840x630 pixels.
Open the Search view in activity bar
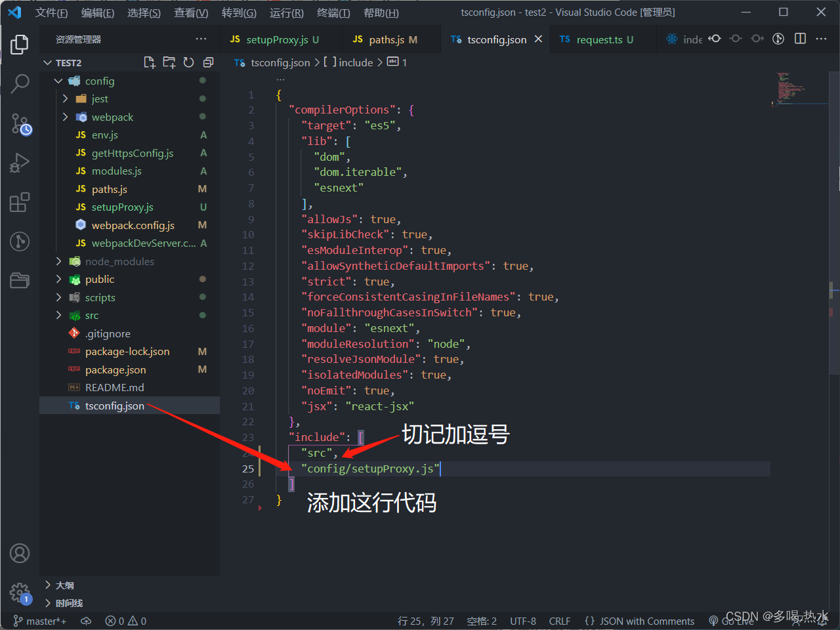(20, 83)
